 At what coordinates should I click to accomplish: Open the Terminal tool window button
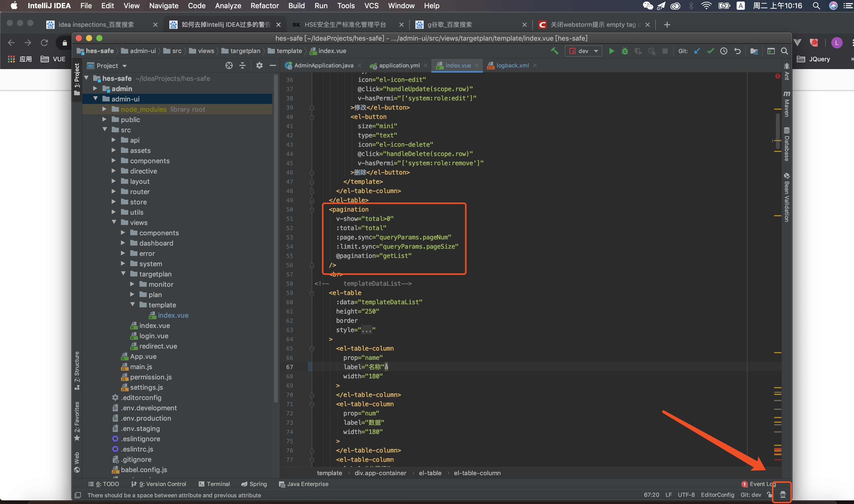tap(214, 484)
